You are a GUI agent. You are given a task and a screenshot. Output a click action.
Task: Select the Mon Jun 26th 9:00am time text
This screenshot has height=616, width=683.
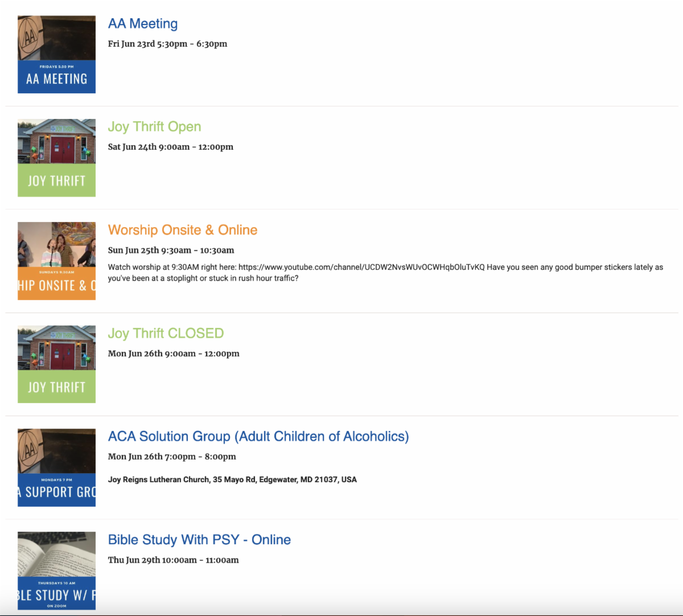coord(174,354)
